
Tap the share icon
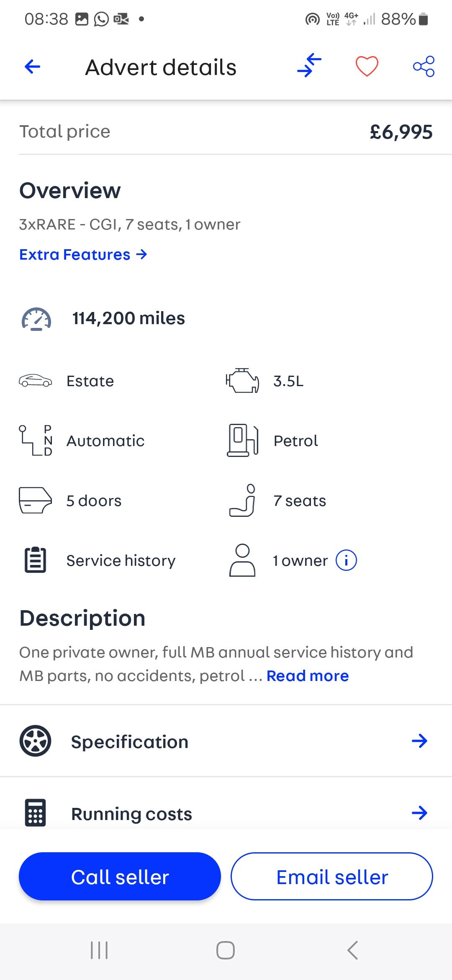pos(424,66)
